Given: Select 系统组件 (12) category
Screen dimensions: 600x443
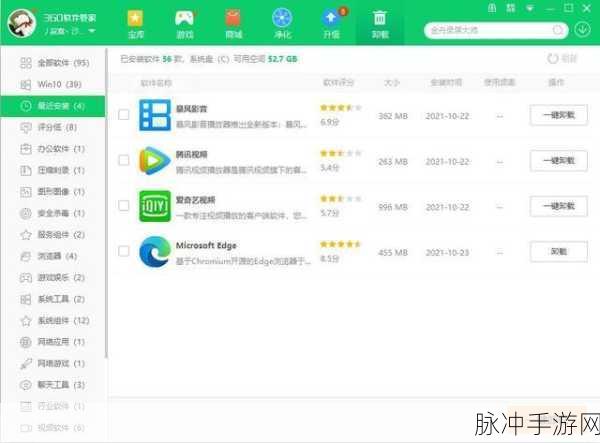Looking at the screenshot, I should pos(53,320).
